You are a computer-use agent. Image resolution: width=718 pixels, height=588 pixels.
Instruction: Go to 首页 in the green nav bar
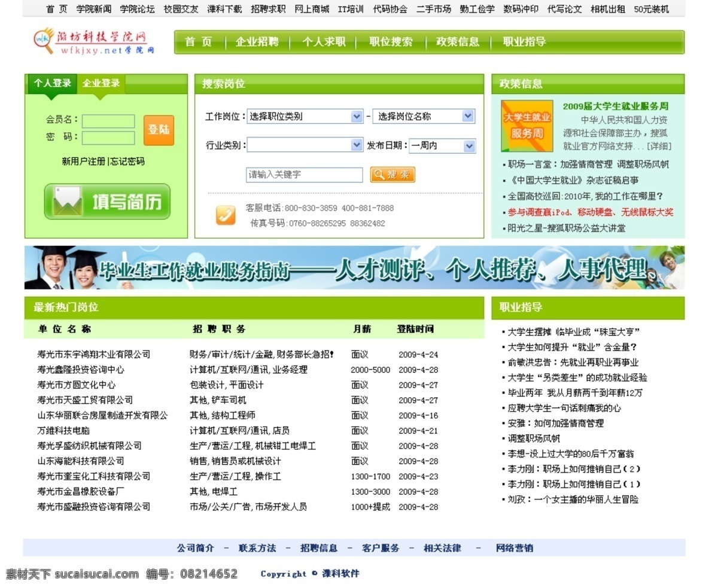pyautogui.click(x=198, y=42)
